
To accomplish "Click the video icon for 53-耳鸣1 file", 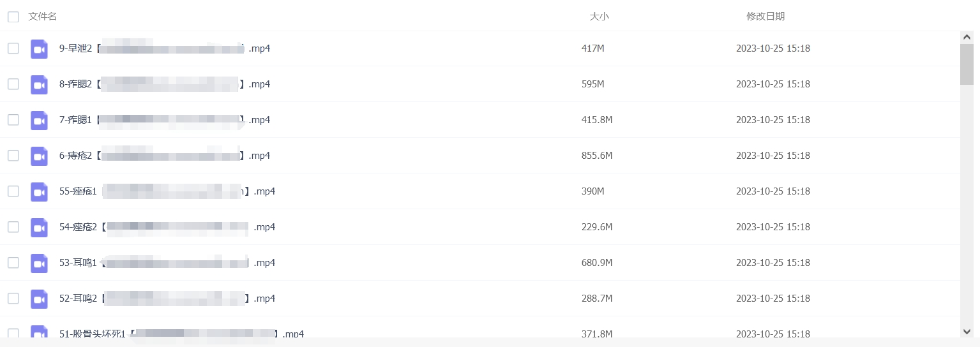I will tap(39, 263).
